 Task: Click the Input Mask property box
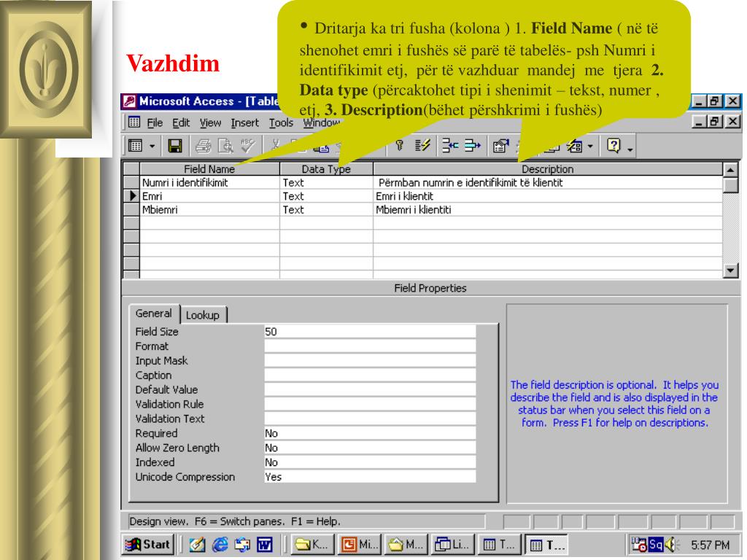click(x=370, y=361)
